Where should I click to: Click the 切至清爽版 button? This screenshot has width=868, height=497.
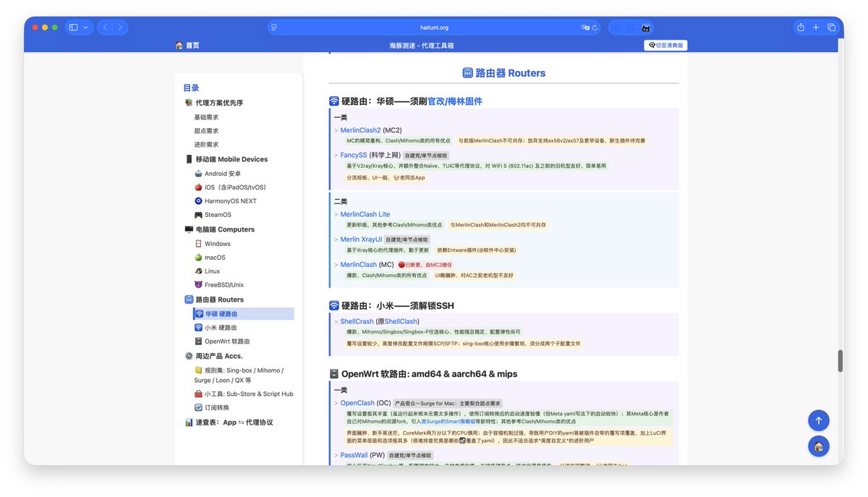[x=665, y=44]
